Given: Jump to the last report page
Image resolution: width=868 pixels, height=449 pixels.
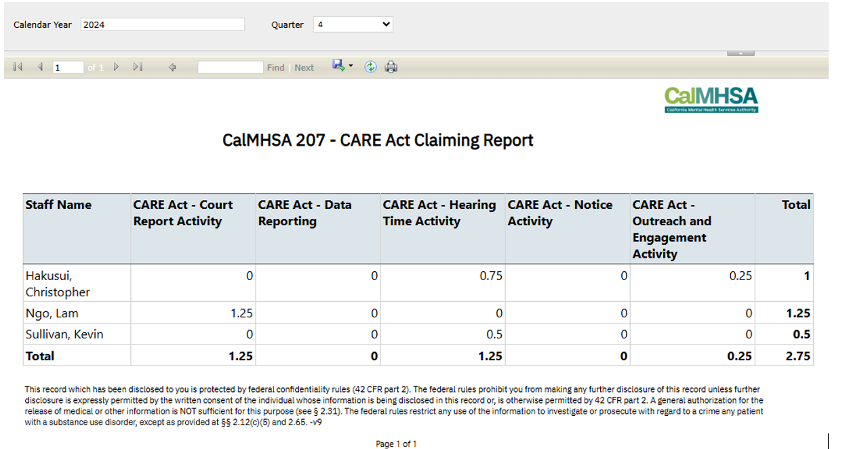Looking at the screenshot, I should [x=138, y=67].
